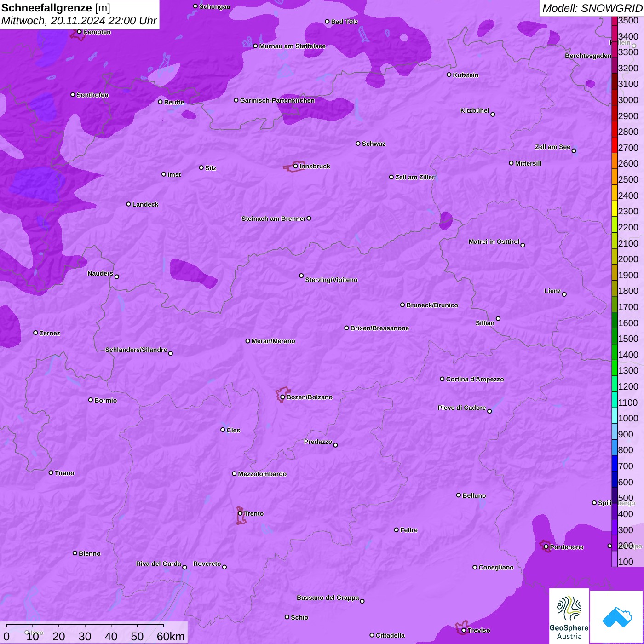Click the Kufstein location dot
This screenshot has width=644, height=644.
point(449,75)
